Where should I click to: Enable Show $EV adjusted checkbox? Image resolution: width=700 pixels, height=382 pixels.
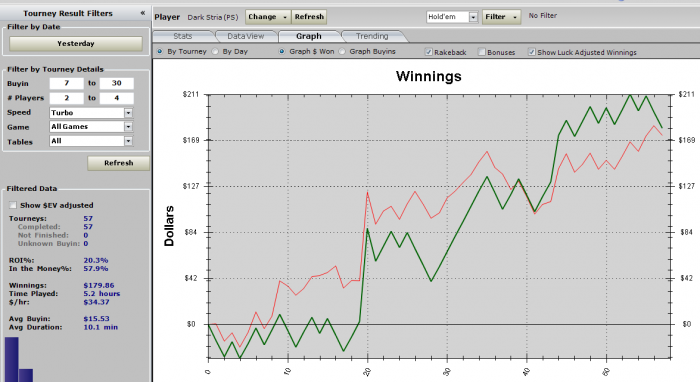click(13, 205)
